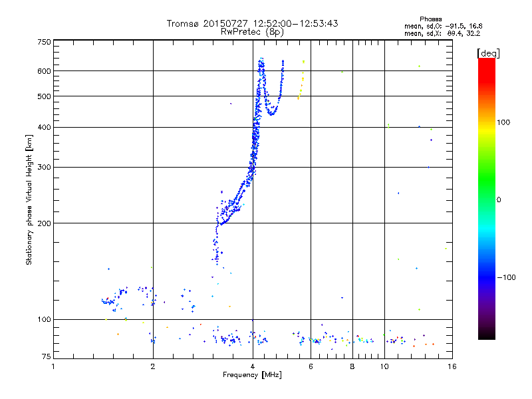Click the colorbar tick label '0'
The image size is (532, 399).
point(499,200)
